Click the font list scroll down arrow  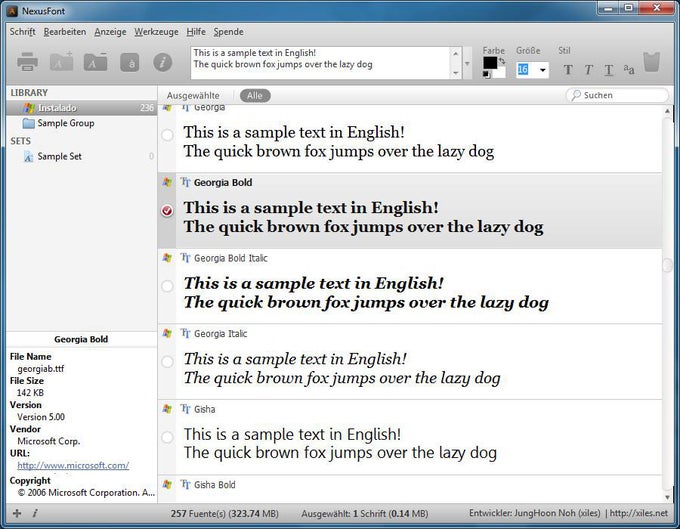coord(667,497)
